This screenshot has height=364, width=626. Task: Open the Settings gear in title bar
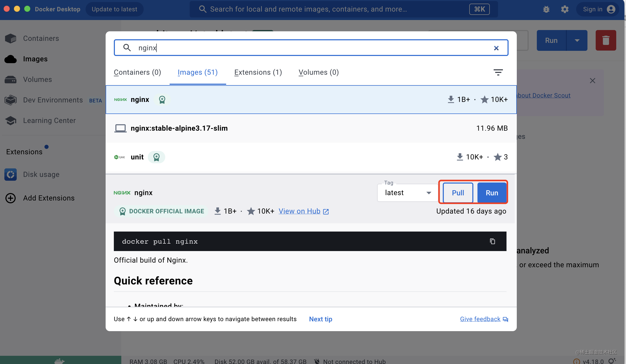coord(565,9)
